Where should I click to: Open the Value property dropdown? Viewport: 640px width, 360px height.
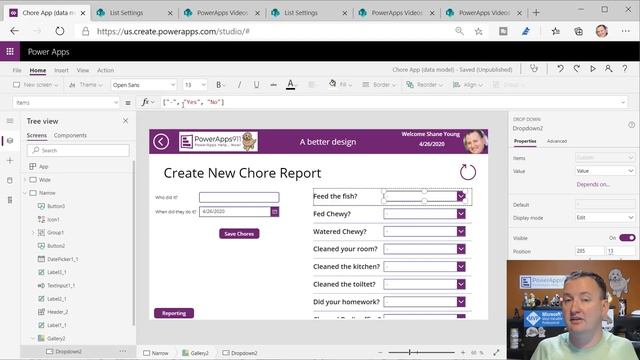click(x=605, y=171)
